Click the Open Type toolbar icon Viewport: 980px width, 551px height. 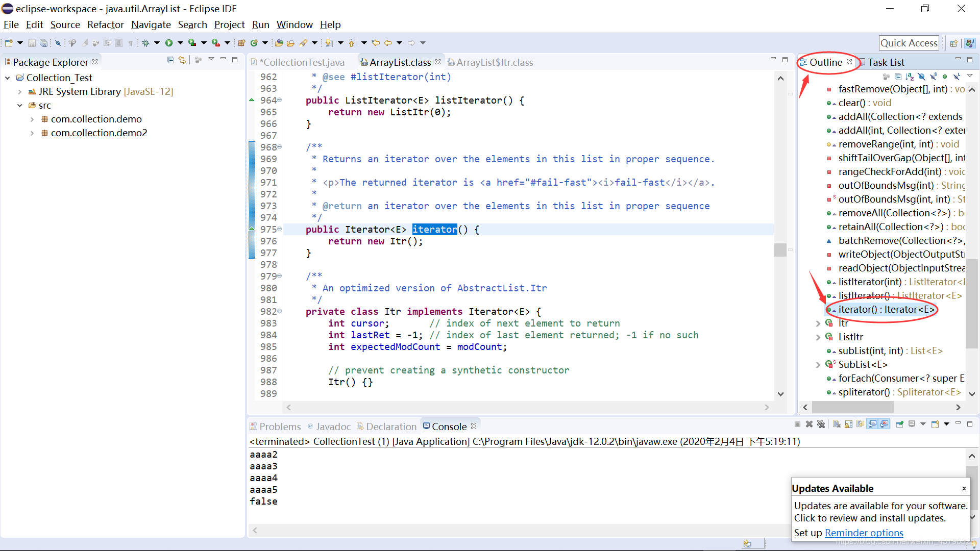coord(279,43)
